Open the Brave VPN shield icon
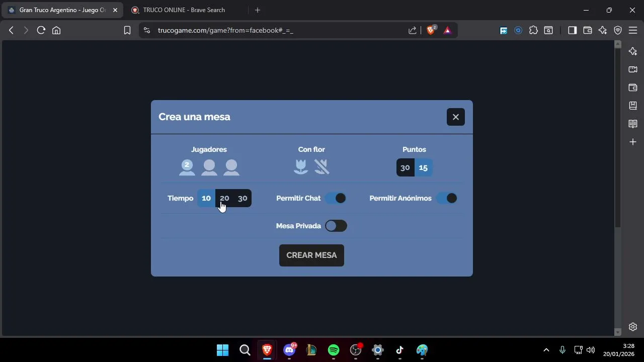Screen dimensions: 644x362 (x=618, y=30)
